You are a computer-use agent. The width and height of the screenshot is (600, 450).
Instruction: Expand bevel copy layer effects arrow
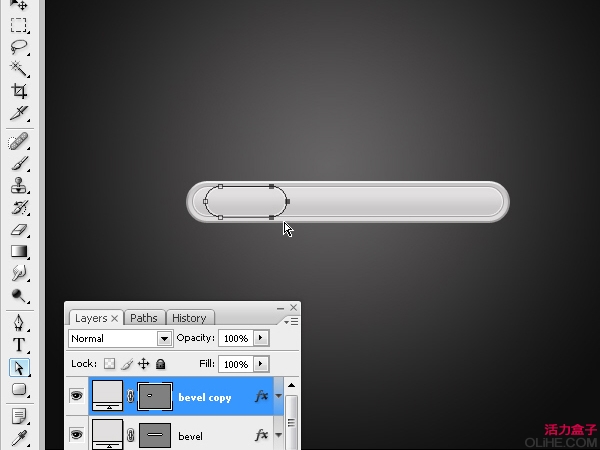279,396
